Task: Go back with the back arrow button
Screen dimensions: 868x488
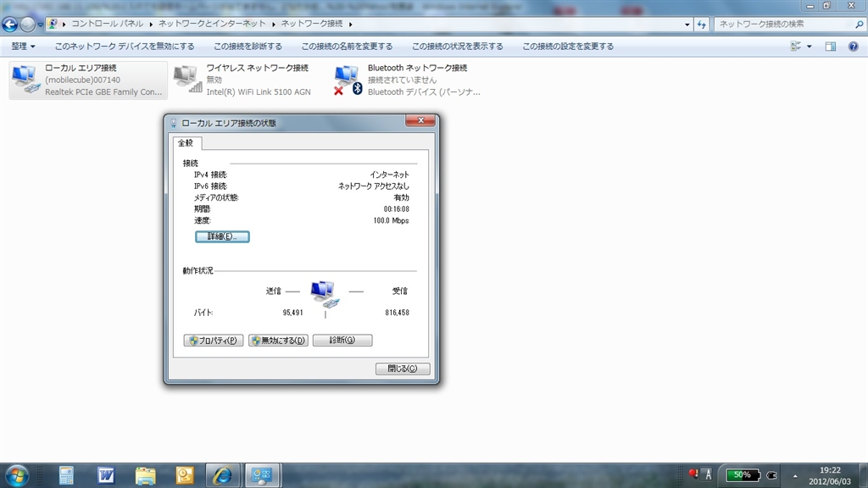Action: coord(10,25)
